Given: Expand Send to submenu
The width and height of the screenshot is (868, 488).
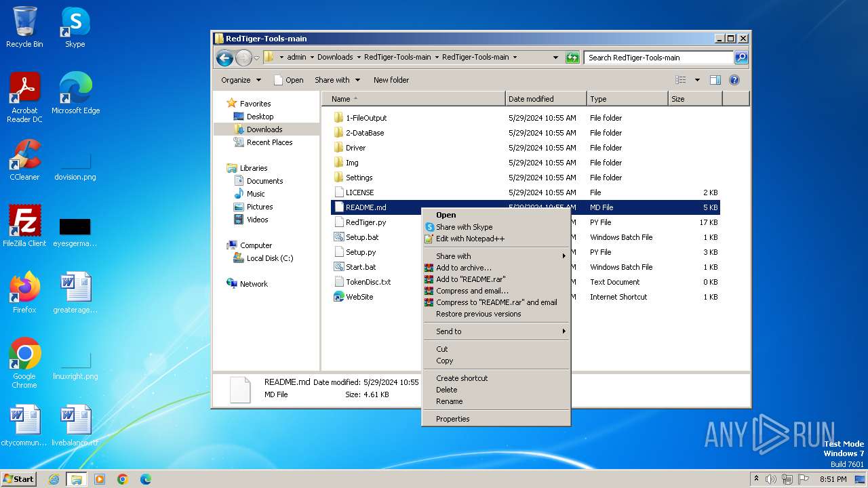Looking at the screenshot, I should pos(495,331).
